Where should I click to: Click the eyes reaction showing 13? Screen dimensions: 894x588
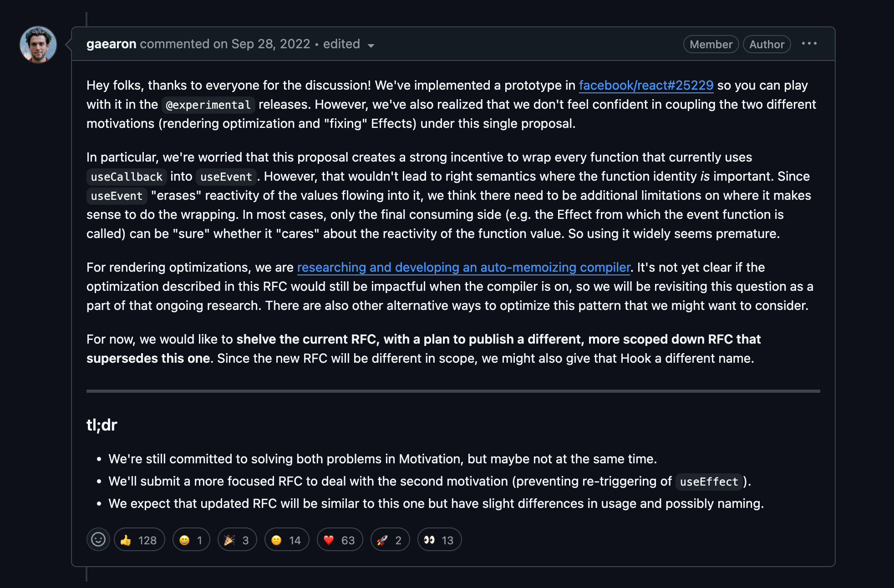(439, 540)
